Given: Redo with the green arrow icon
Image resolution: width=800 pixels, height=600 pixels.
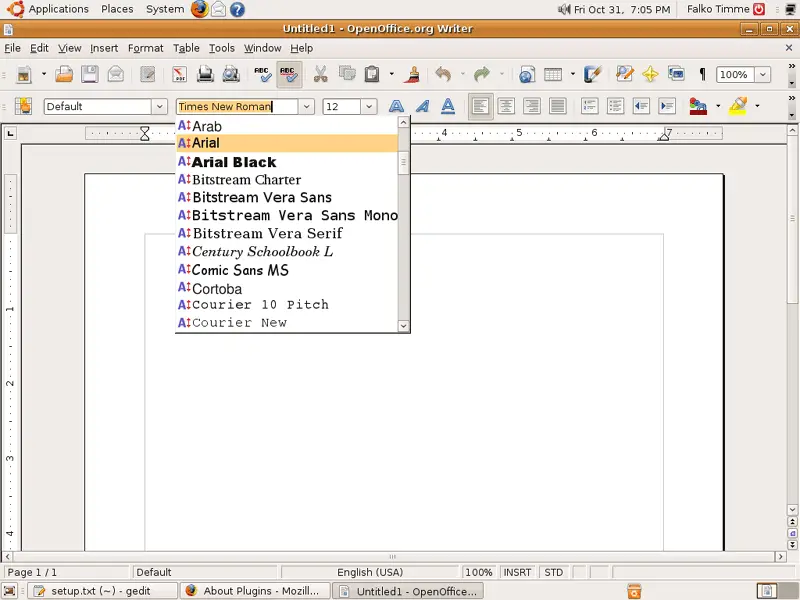Looking at the screenshot, I should point(482,74).
